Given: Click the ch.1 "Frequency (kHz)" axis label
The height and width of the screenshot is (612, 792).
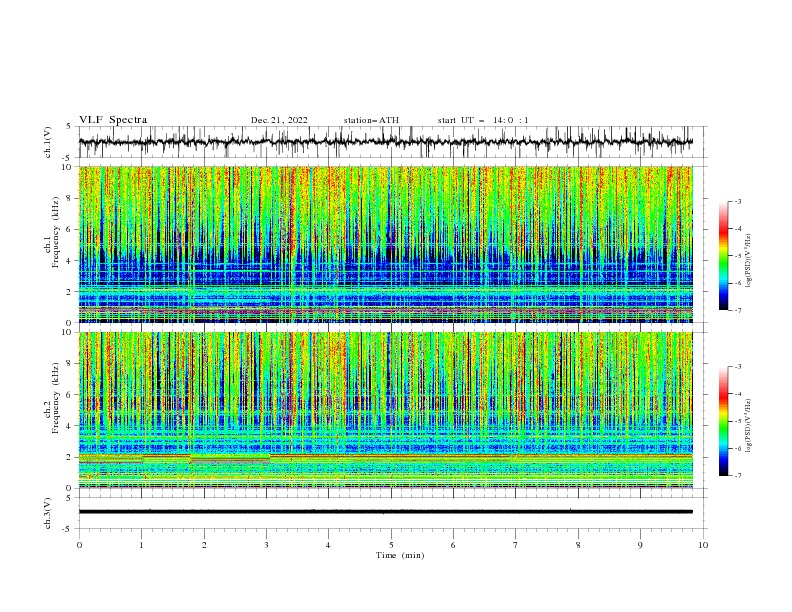Looking at the screenshot, I should (x=56, y=230).
